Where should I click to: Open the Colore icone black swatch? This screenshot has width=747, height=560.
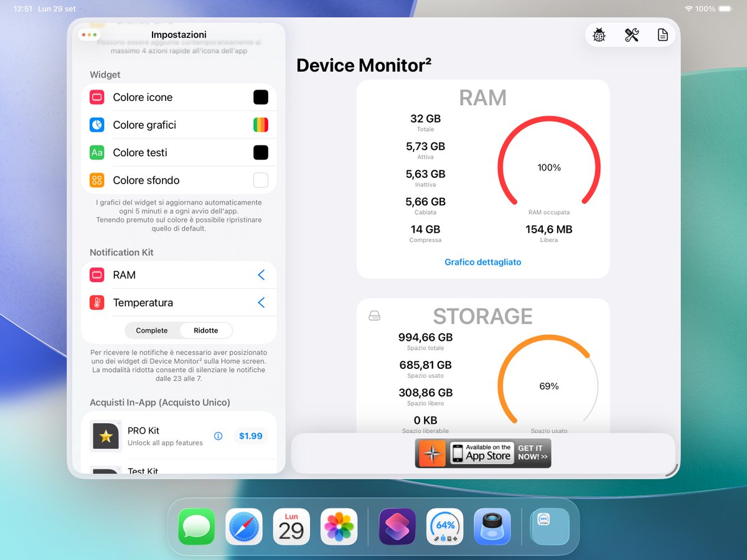(x=261, y=97)
